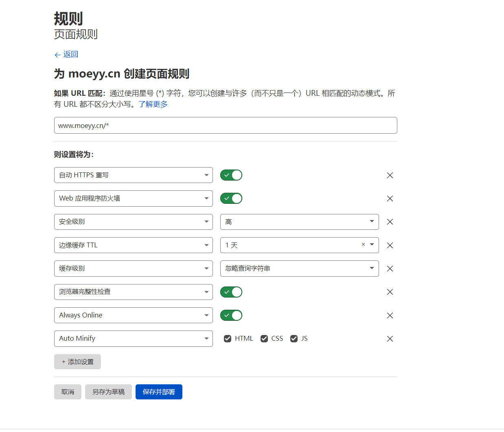Image resolution: width=504 pixels, height=432 pixels.
Task: Uncheck the HTML minify checkbox
Action: pos(228,339)
